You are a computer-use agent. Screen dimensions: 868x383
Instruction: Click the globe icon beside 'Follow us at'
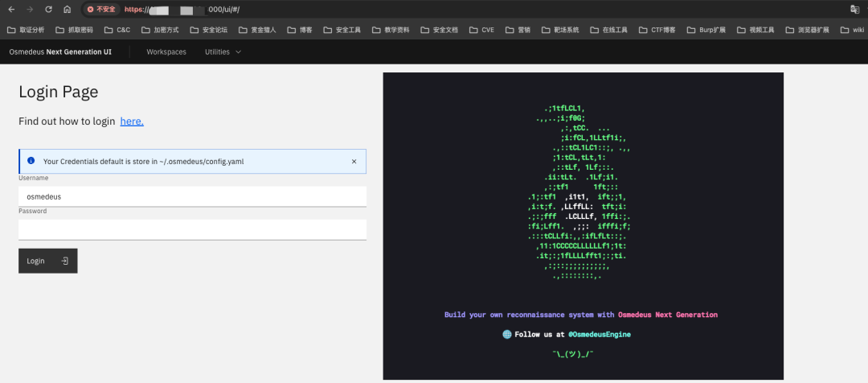506,334
